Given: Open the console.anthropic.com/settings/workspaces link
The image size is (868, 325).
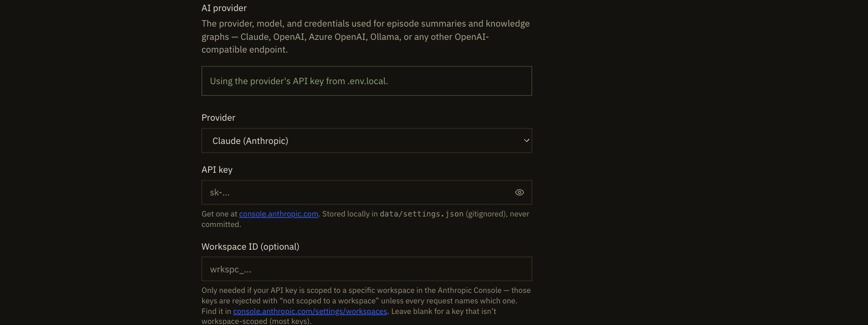Looking at the screenshot, I should point(310,311).
